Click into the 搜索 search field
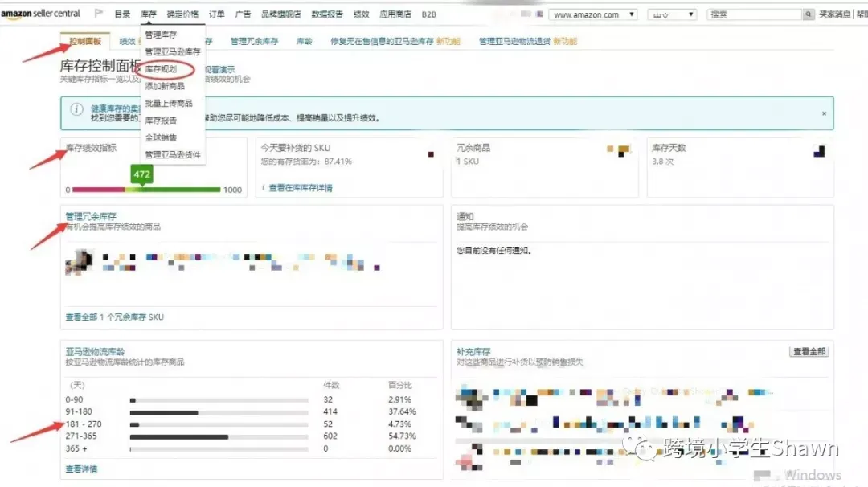Viewport: 868px width, 487px height. click(755, 14)
